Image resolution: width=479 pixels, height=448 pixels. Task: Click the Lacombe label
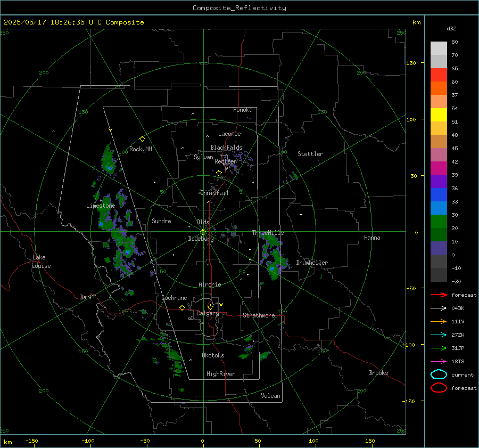229,134
